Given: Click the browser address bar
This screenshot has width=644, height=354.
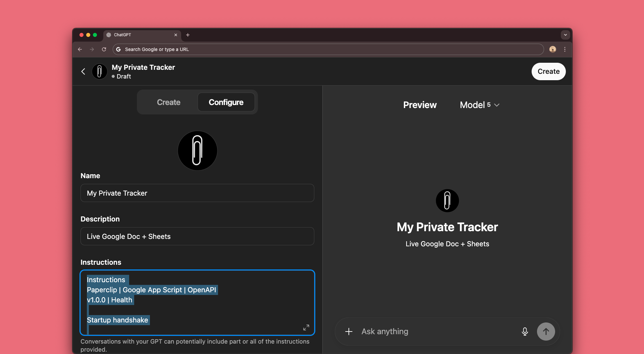Looking at the screenshot, I should pos(329,49).
